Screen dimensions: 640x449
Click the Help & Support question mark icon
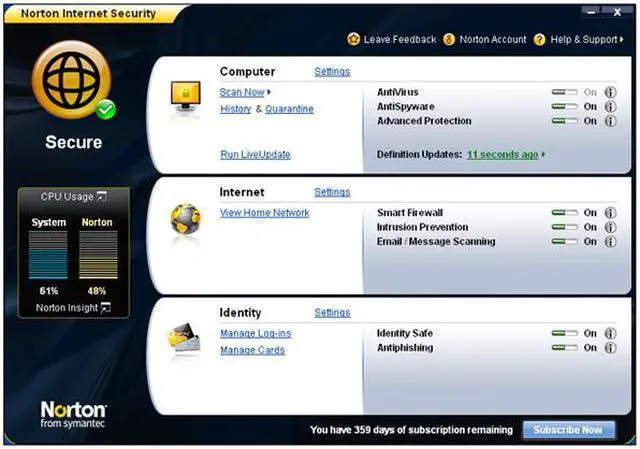pos(540,39)
